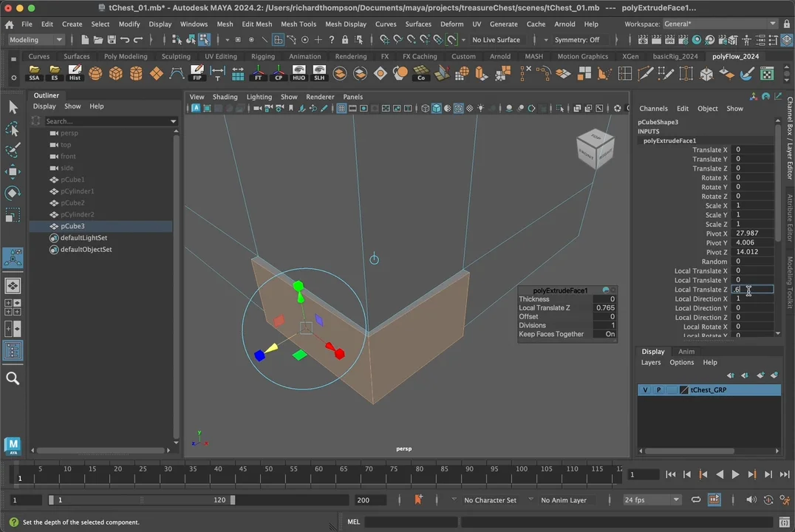Open the Workspace General dropdown
Viewport: 795px width, 532px height.
tap(720, 24)
